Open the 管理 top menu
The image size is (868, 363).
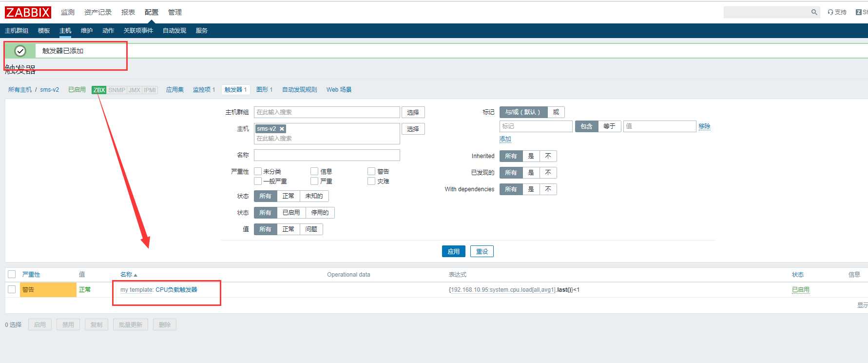click(x=175, y=12)
